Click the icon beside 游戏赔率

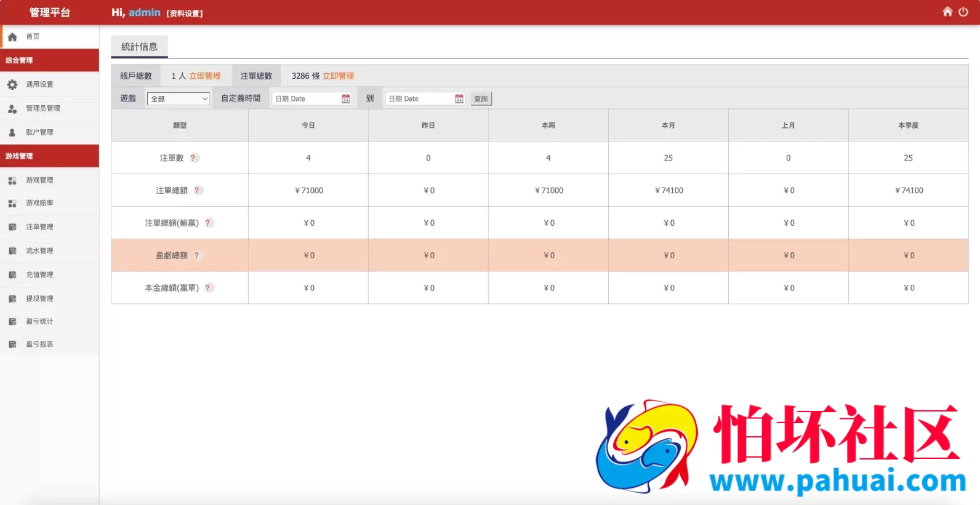click(x=12, y=203)
